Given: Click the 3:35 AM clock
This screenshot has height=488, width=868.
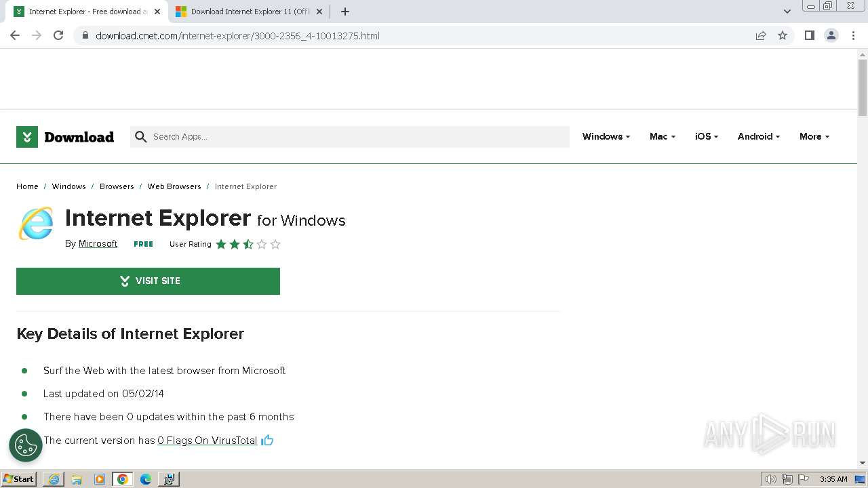Looking at the screenshot, I should tap(833, 479).
